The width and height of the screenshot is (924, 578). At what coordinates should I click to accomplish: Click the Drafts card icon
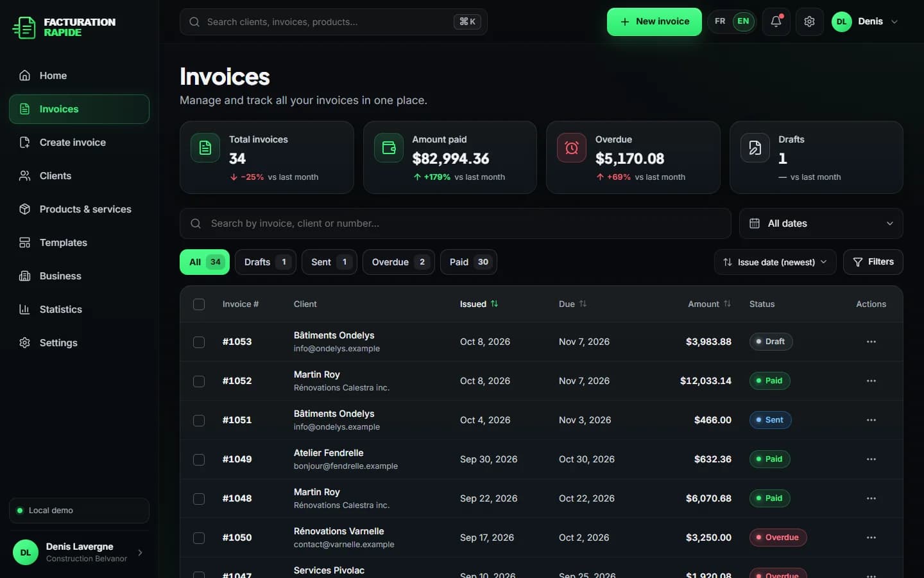pyautogui.click(x=755, y=148)
